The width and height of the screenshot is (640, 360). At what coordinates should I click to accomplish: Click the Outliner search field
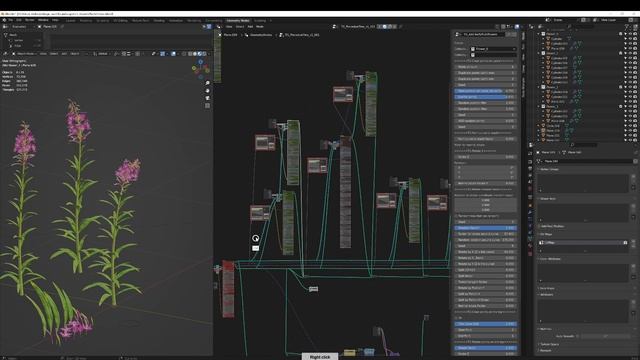click(x=580, y=27)
